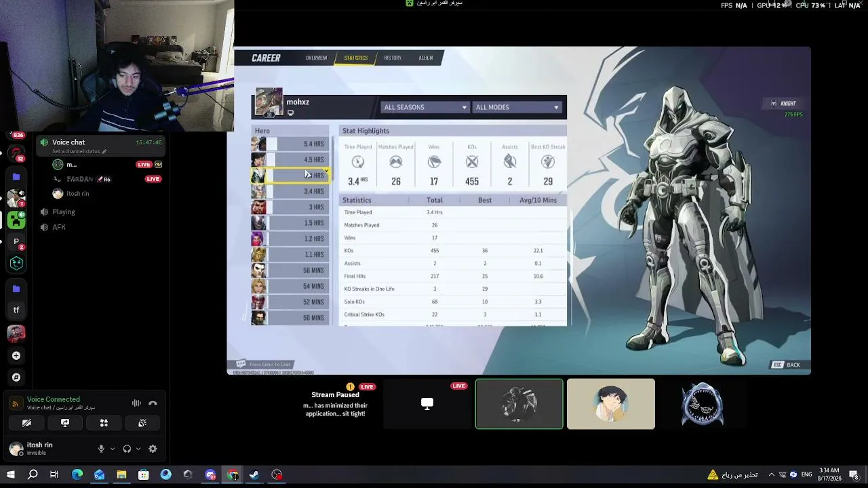The image size is (868, 488).
Task: Share your screen in Discord
Action: pos(65,423)
